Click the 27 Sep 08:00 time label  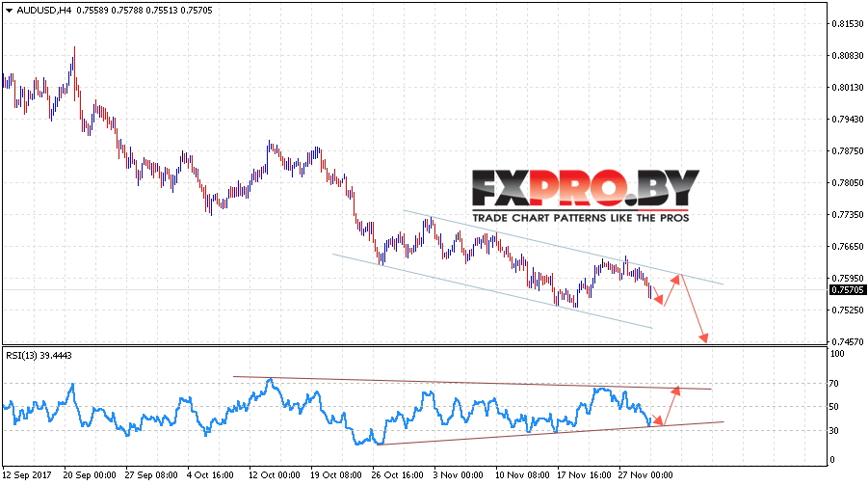pos(151,475)
